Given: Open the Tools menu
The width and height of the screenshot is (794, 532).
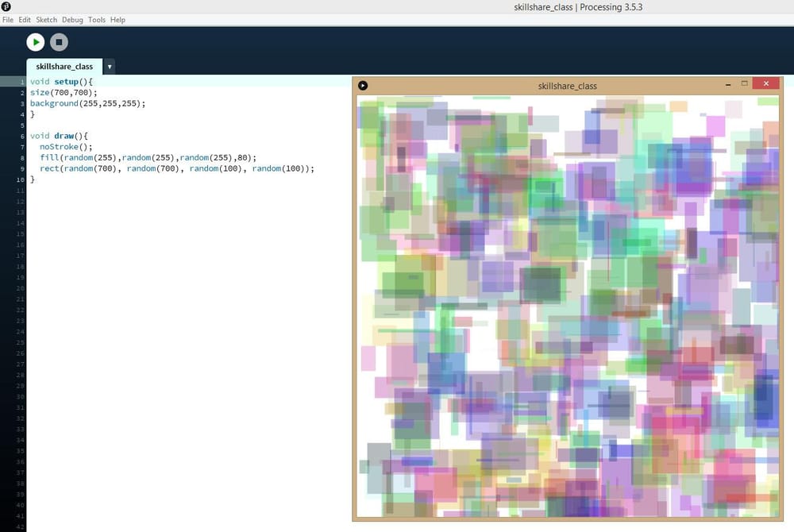Looking at the screenshot, I should click(x=97, y=20).
